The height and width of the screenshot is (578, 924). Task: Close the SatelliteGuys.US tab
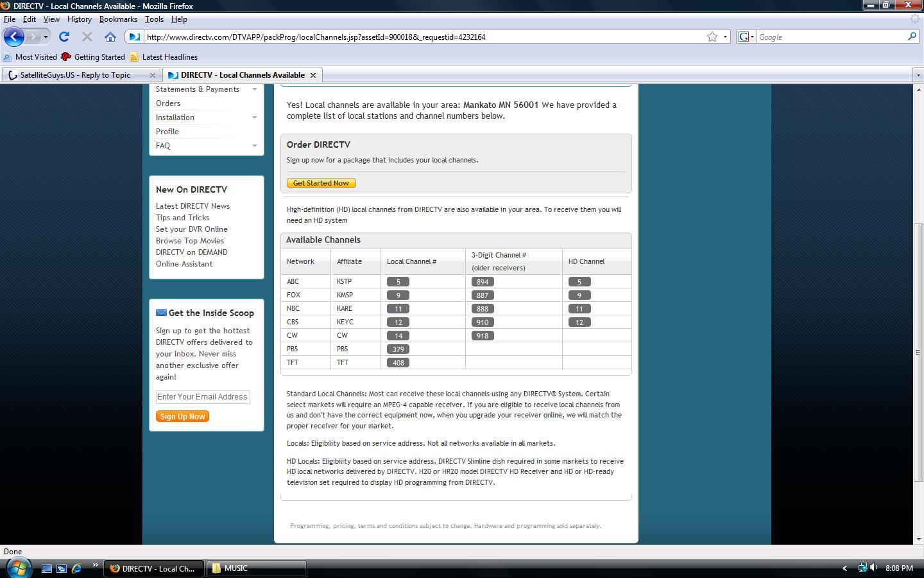point(153,75)
